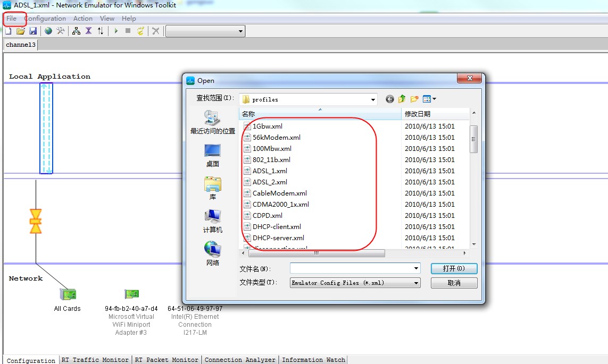
Task: Open the create new folder icon
Action: click(414, 99)
